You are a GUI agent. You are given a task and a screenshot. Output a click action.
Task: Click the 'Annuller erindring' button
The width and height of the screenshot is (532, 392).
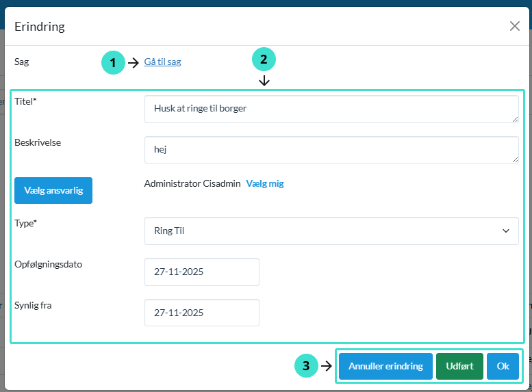[385, 367]
